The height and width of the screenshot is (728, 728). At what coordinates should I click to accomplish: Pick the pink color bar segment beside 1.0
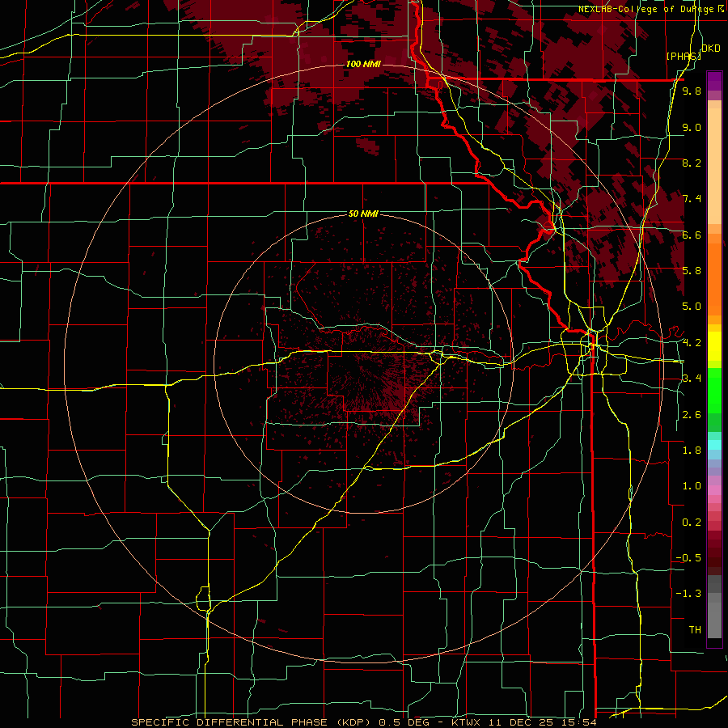click(714, 489)
